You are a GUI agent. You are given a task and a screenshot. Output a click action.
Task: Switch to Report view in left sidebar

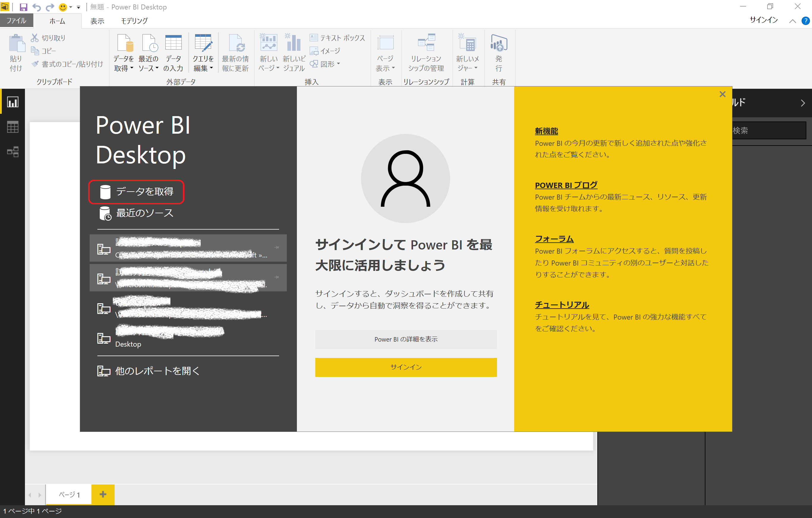click(x=13, y=102)
